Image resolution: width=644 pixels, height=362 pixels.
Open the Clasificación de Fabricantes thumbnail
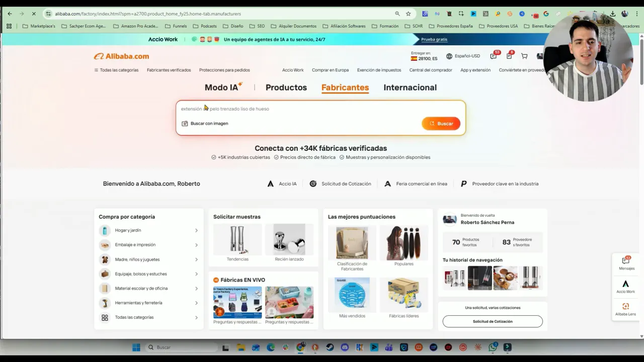point(352,243)
